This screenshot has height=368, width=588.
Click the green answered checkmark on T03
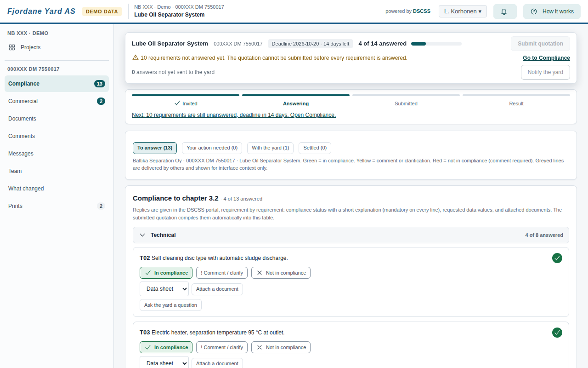point(557,333)
